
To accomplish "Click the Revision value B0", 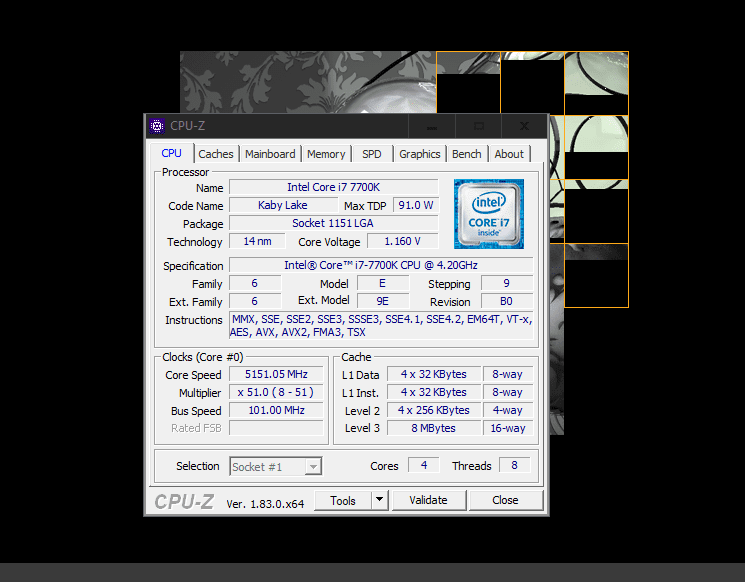I will [507, 301].
